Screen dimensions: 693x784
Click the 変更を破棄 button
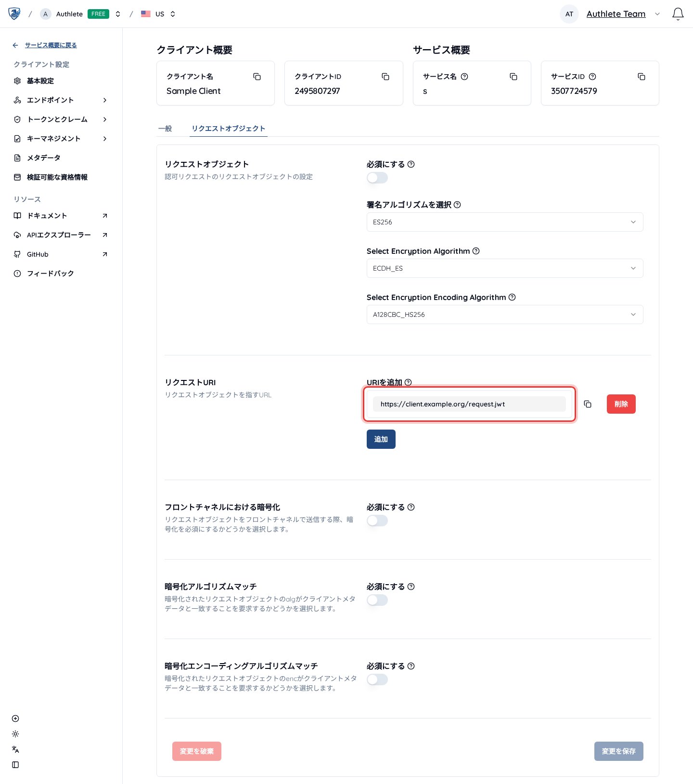click(197, 751)
